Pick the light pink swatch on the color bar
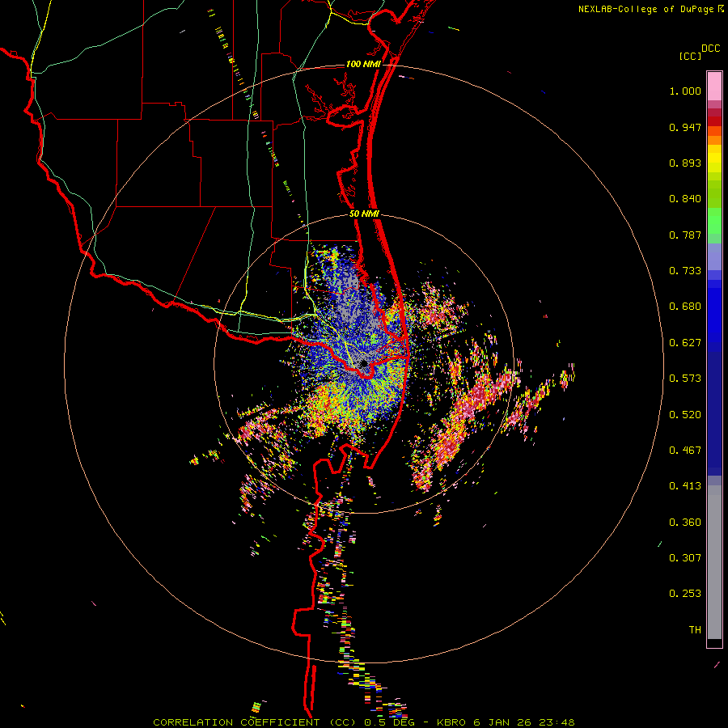 coord(714,86)
